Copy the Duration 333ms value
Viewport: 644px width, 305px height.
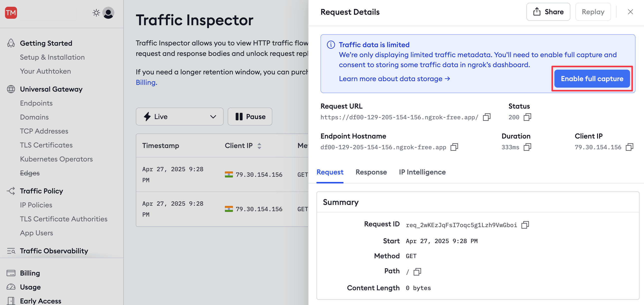click(527, 147)
